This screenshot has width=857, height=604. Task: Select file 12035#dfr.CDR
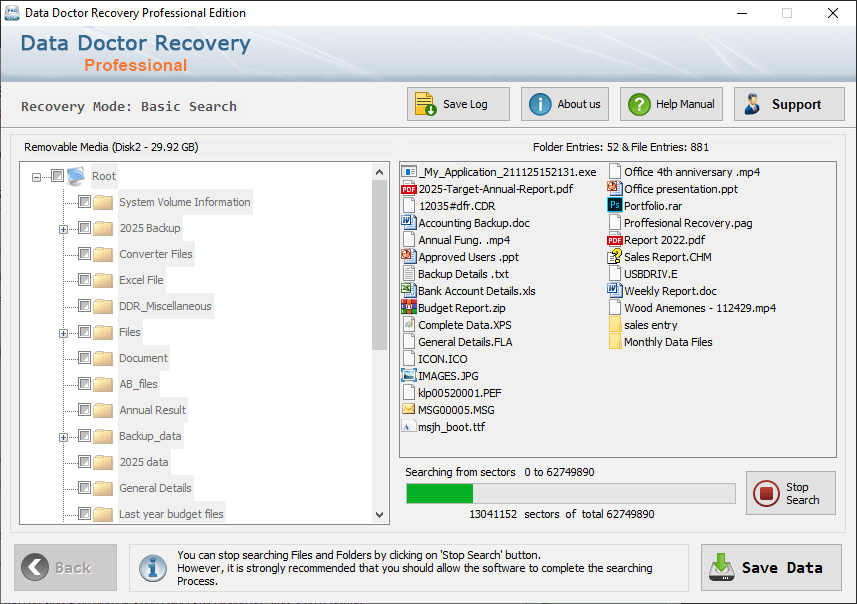click(457, 206)
